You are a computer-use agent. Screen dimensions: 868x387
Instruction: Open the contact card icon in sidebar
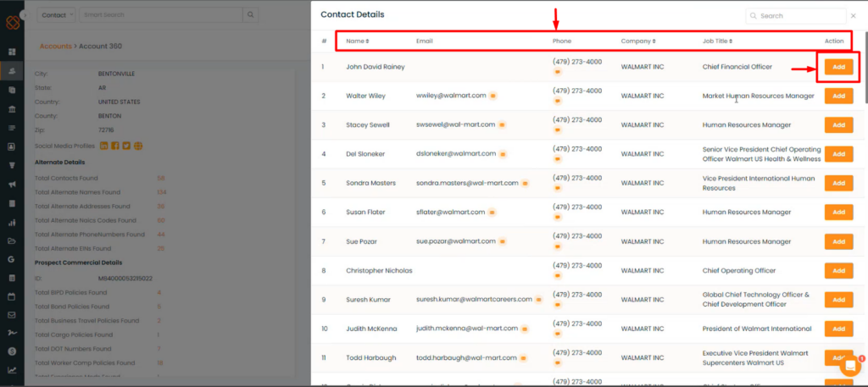click(12, 147)
